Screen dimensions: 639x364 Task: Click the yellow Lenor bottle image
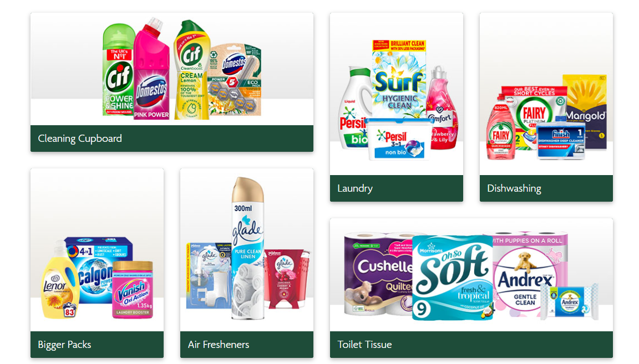pos(60,280)
